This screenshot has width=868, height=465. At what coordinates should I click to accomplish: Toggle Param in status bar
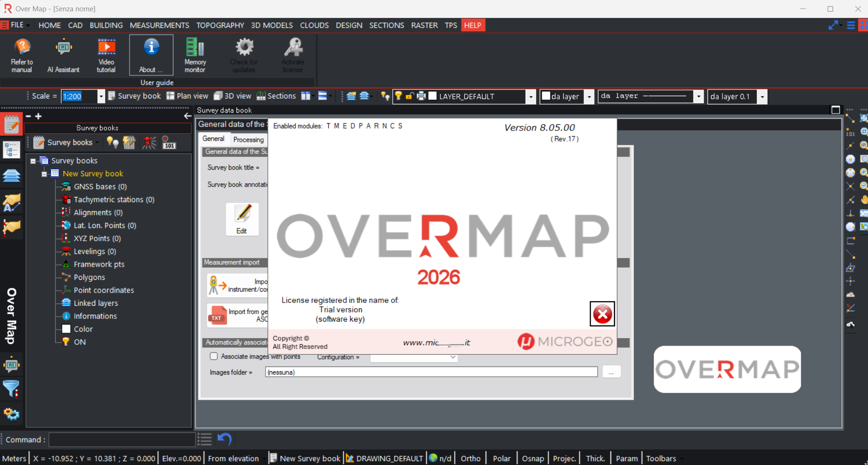tap(626, 458)
